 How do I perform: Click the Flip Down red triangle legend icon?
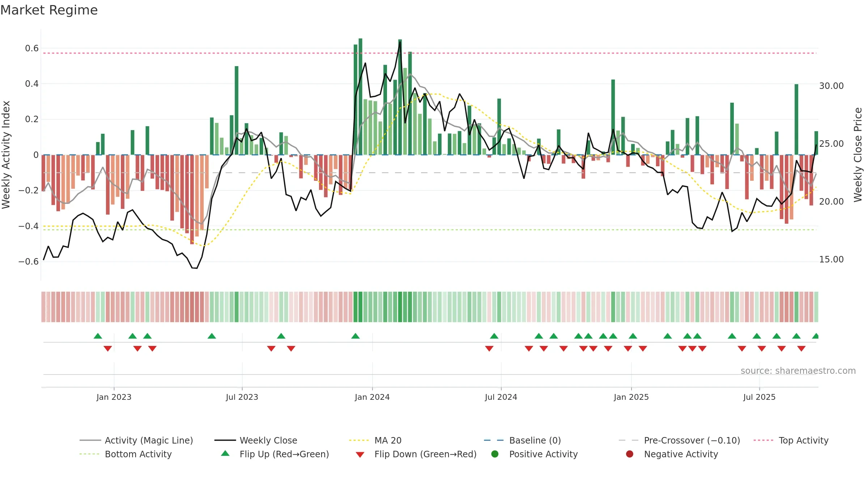click(360, 455)
